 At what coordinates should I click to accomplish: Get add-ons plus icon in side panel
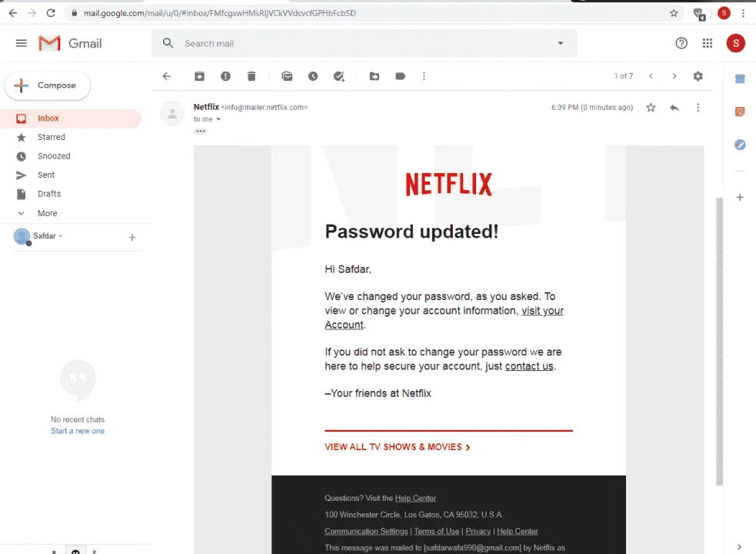pos(740,198)
